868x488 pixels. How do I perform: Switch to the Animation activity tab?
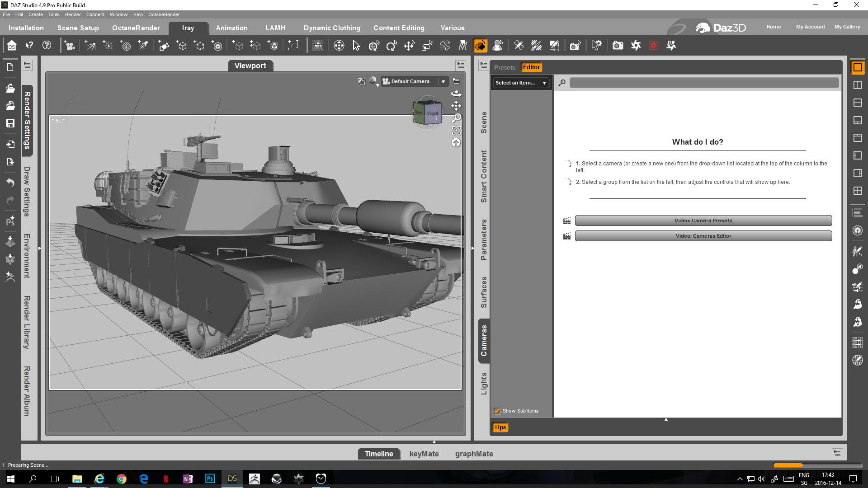(231, 28)
